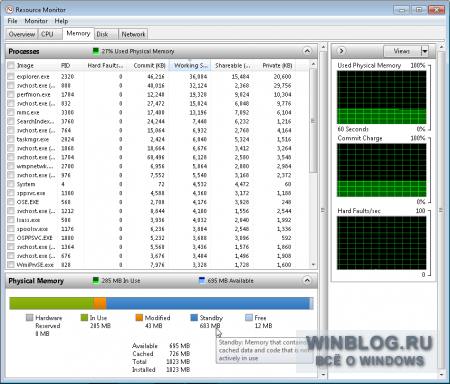
Task: Check the lsass.exe process checkbox
Action: coord(11,220)
